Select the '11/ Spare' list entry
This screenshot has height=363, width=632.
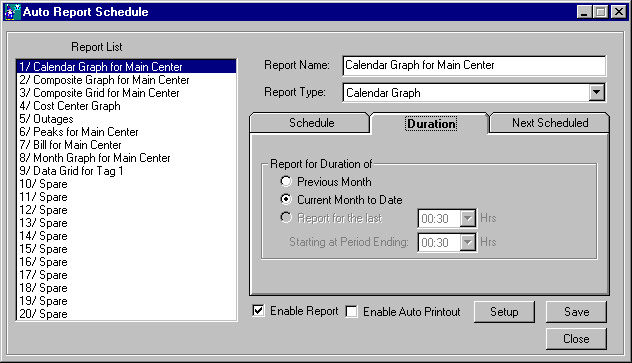click(126, 197)
